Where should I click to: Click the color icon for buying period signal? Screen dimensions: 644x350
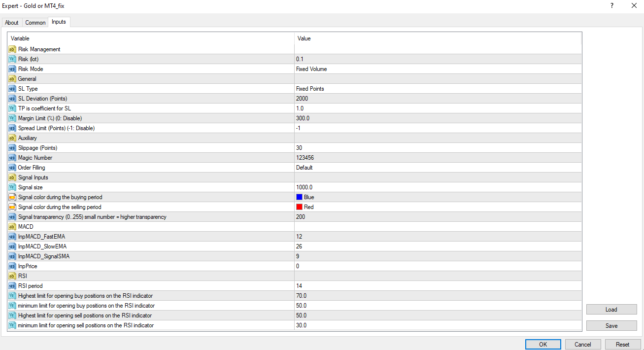pyautogui.click(x=12, y=197)
